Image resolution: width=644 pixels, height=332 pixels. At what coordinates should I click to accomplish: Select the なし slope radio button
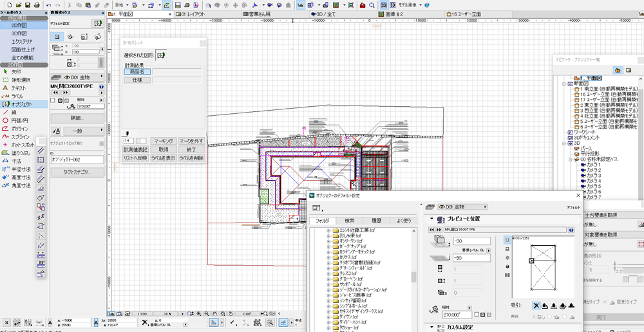(535, 317)
